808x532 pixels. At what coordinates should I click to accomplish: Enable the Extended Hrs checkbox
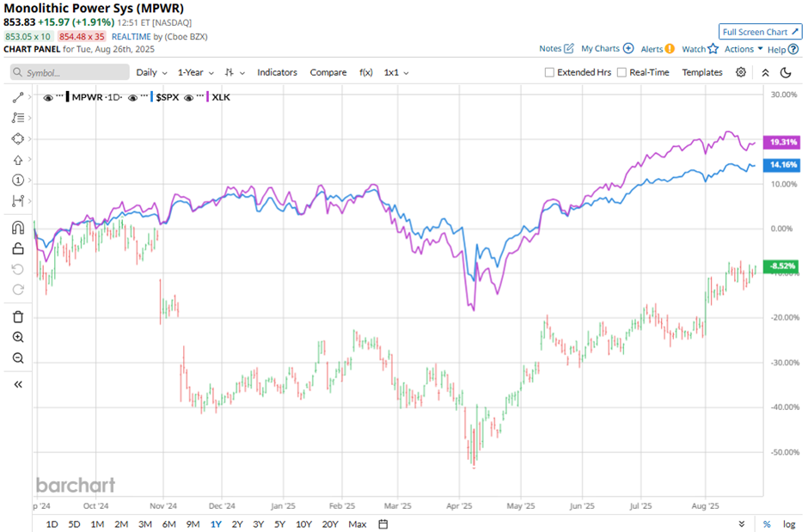click(x=549, y=72)
